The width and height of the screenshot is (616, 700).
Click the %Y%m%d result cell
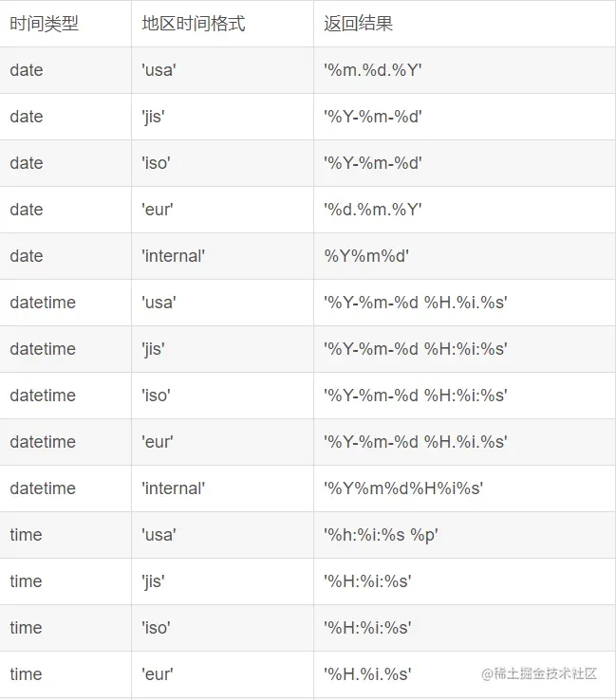click(368, 256)
